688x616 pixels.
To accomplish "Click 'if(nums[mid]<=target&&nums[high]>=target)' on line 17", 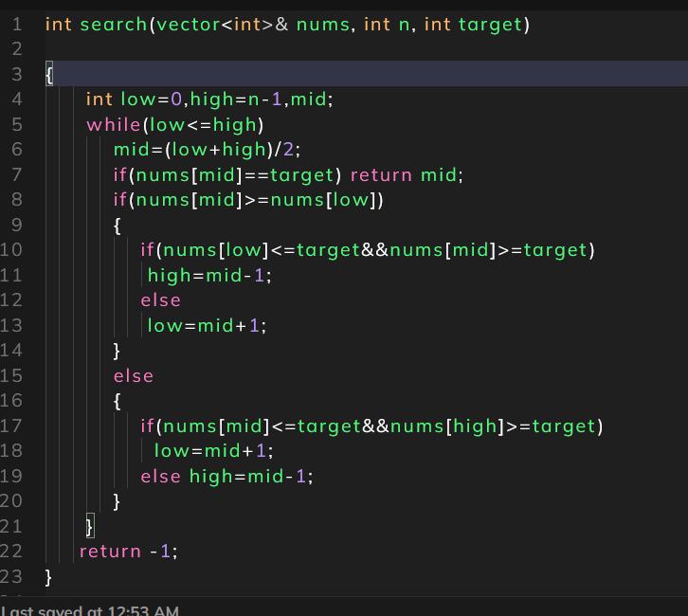I will pos(371,426).
